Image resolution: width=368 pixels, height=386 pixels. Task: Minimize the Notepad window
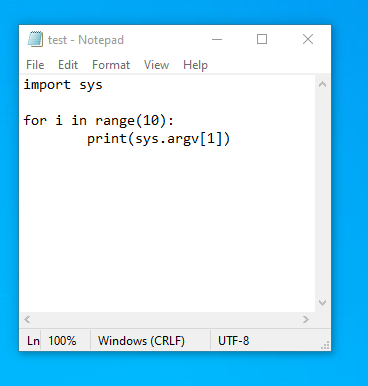[x=217, y=39]
